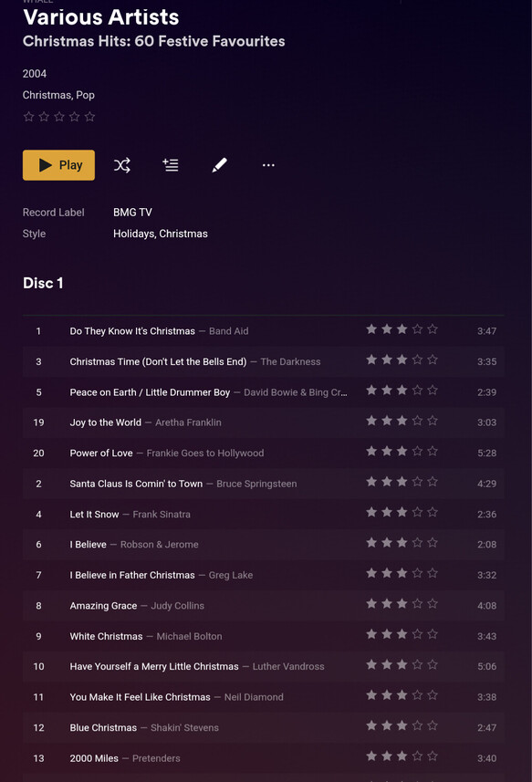Screen dimensions: 532x782
Task: Open the Various Artists artist page
Action: tap(100, 17)
